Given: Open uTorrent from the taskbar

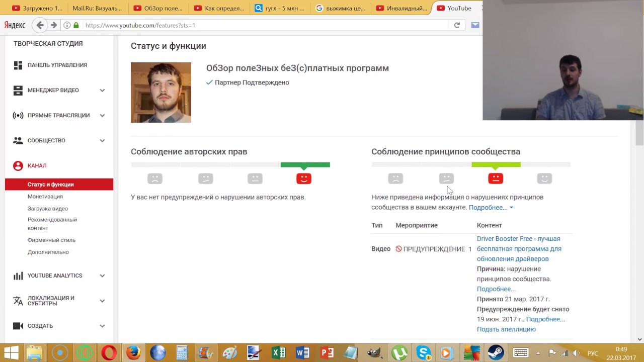Looking at the screenshot, I should point(399,352).
